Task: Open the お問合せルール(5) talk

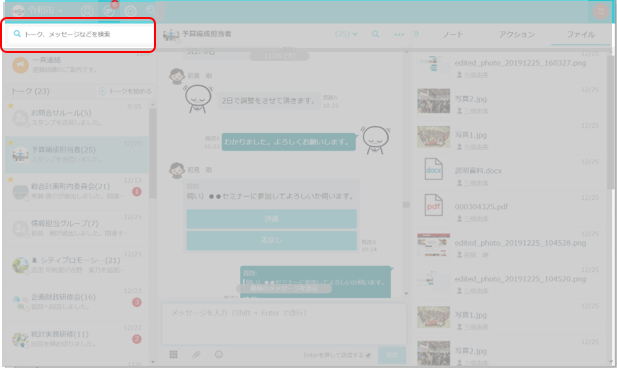Action: pos(77,118)
